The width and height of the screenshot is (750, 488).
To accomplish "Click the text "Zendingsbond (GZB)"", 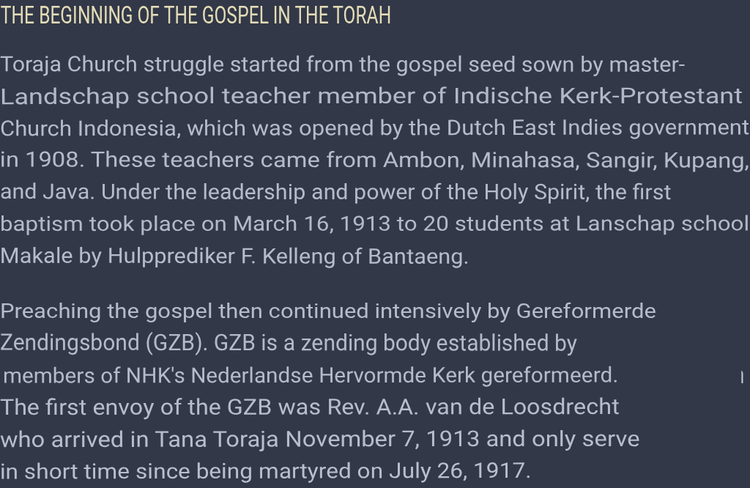I will pyautogui.click(x=93, y=343).
